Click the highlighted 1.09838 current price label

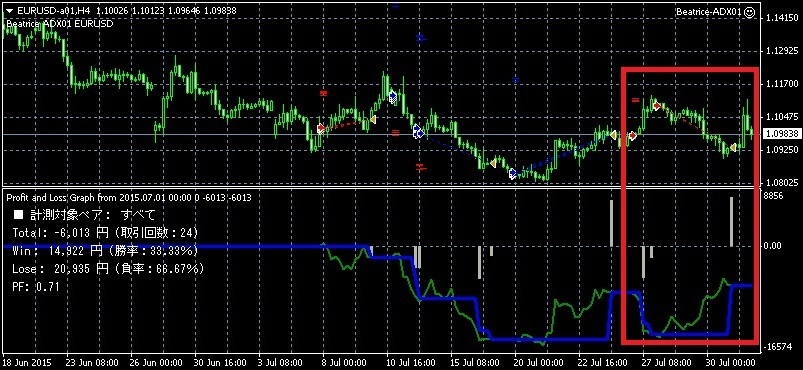pos(781,134)
